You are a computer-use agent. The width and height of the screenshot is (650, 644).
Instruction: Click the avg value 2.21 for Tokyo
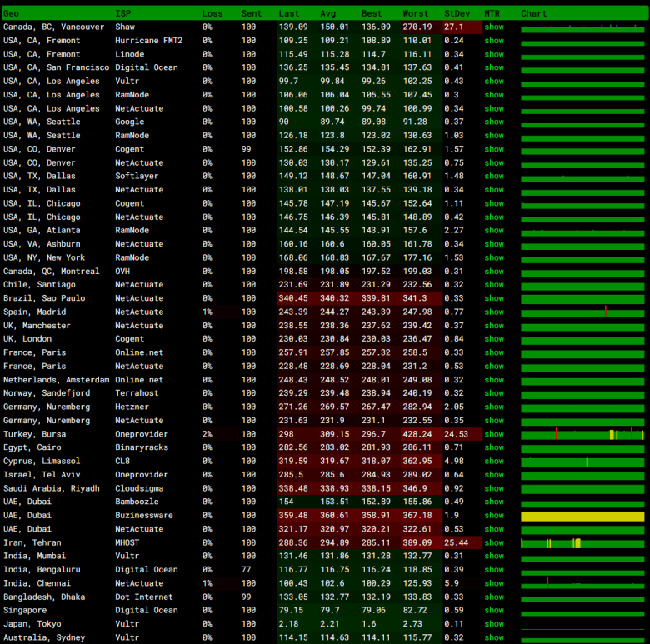coord(329,624)
